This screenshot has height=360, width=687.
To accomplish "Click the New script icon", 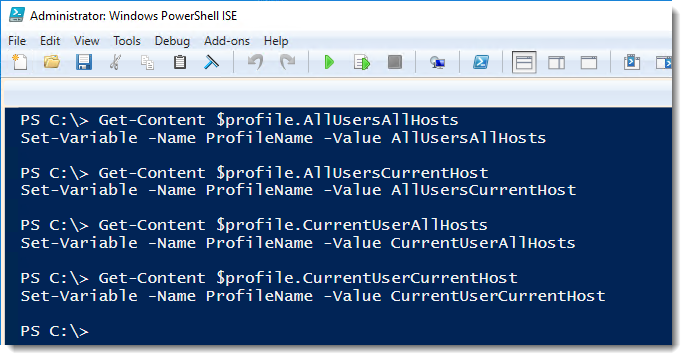I will tap(19, 62).
